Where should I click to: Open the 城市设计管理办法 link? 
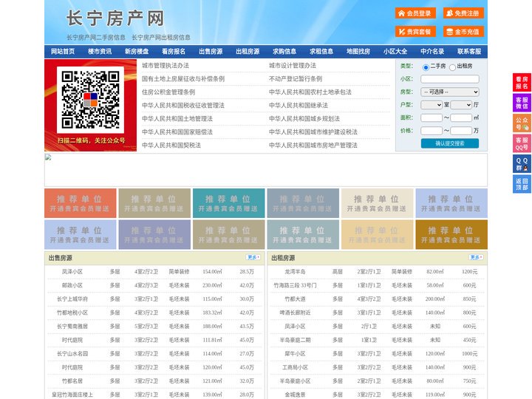293,66
